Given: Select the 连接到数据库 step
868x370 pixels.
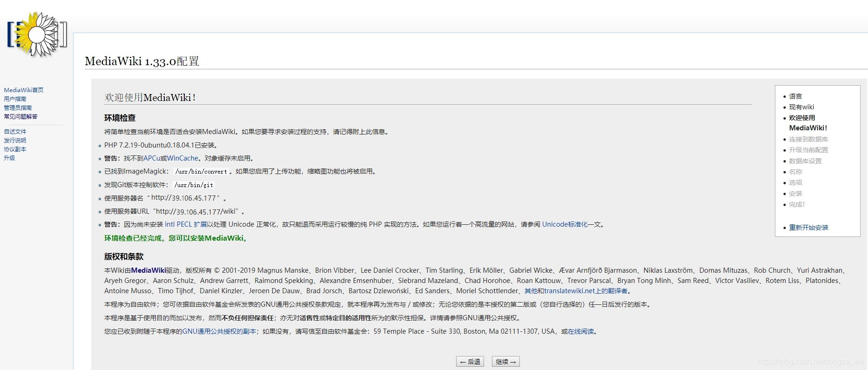Looking at the screenshot, I should click(808, 139).
